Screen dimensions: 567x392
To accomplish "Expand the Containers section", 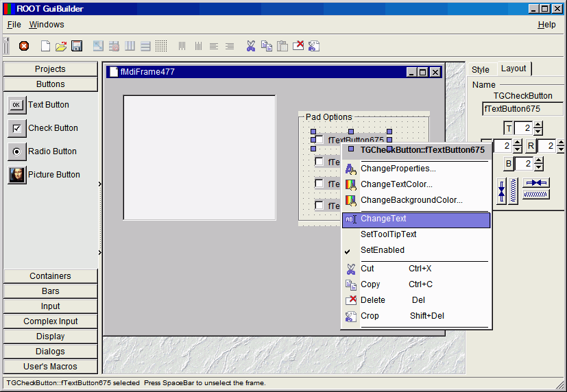I will (50, 276).
